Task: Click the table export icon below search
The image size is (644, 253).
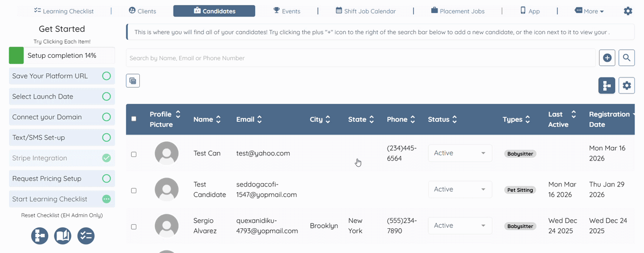Action: pos(133,80)
